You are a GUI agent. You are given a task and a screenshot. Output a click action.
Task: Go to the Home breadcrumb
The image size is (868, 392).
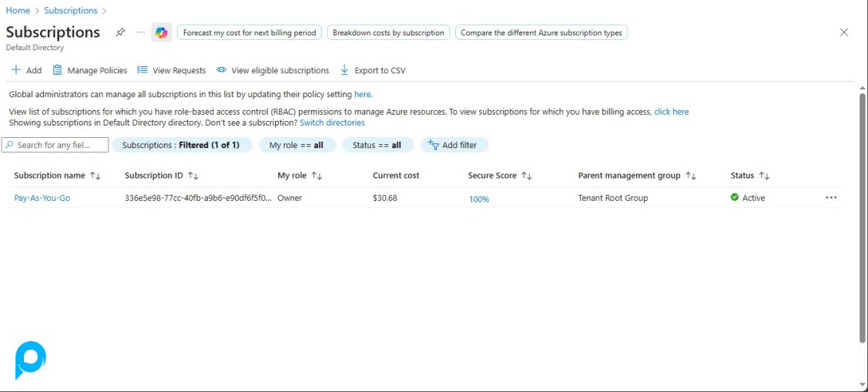point(18,11)
